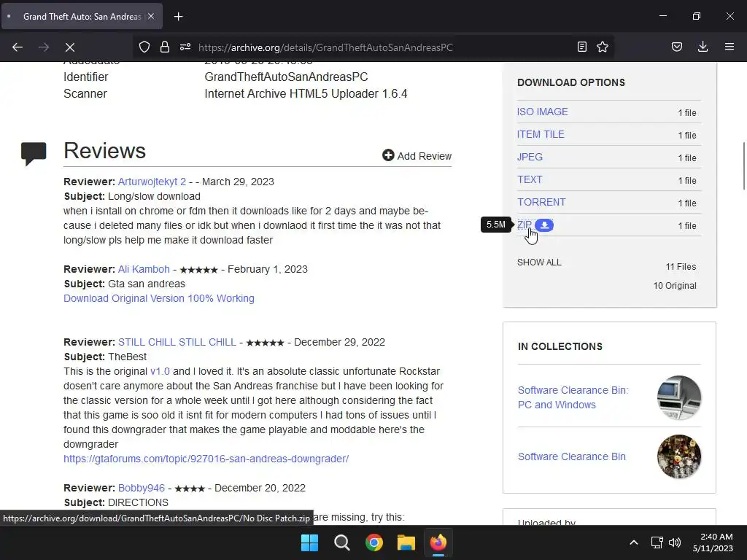Click the page vertical scrollbar

[x=743, y=166]
